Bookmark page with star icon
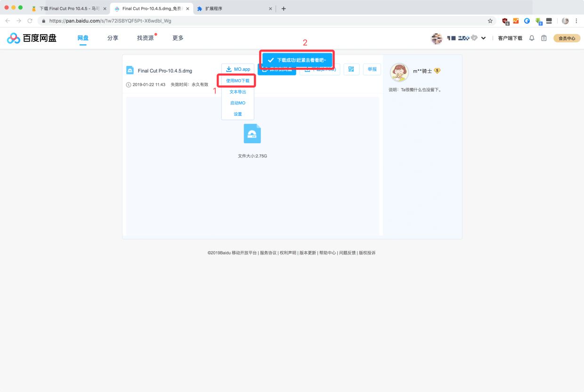Screen dimensions: 584x392 (490, 21)
